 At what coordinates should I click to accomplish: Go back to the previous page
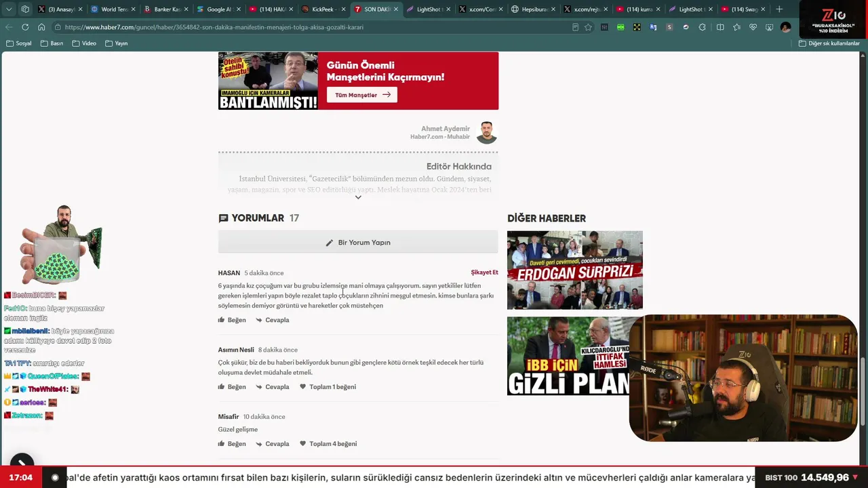tap(9, 27)
